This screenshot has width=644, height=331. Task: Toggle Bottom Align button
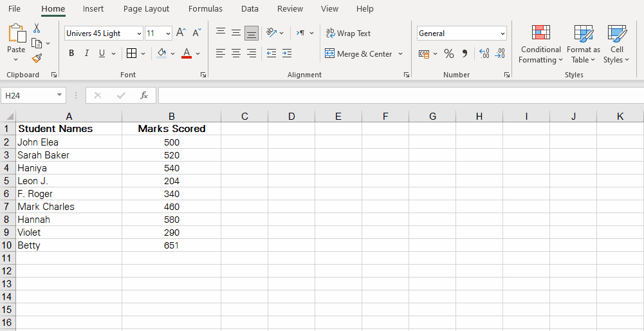click(x=252, y=33)
